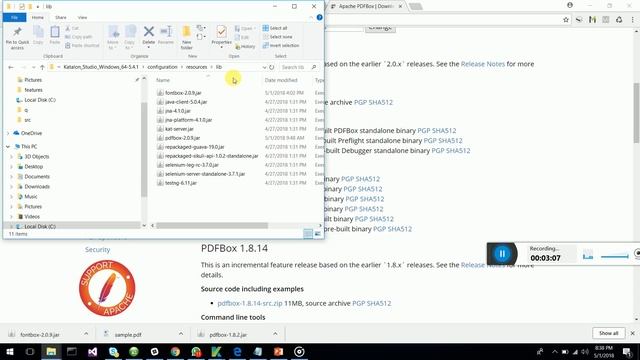Open Visual Studio from taskbar
Viewport: 640px width, 360px height.
(x=93, y=351)
